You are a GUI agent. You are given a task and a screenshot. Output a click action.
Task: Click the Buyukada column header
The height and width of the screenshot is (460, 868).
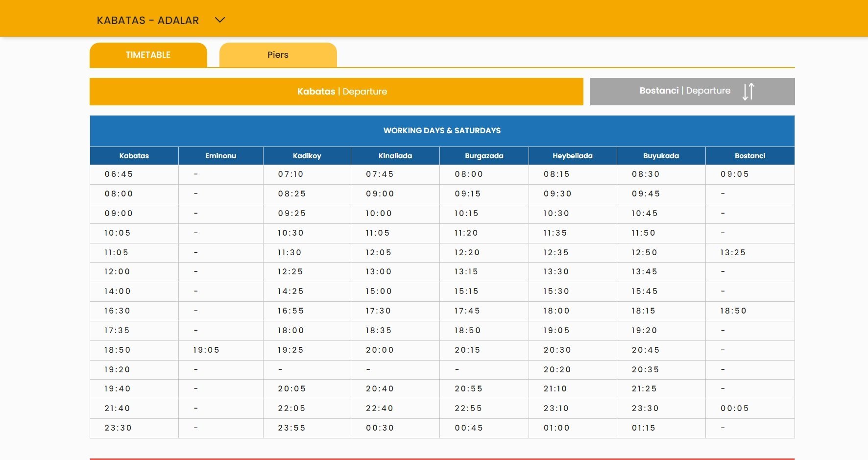661,156
